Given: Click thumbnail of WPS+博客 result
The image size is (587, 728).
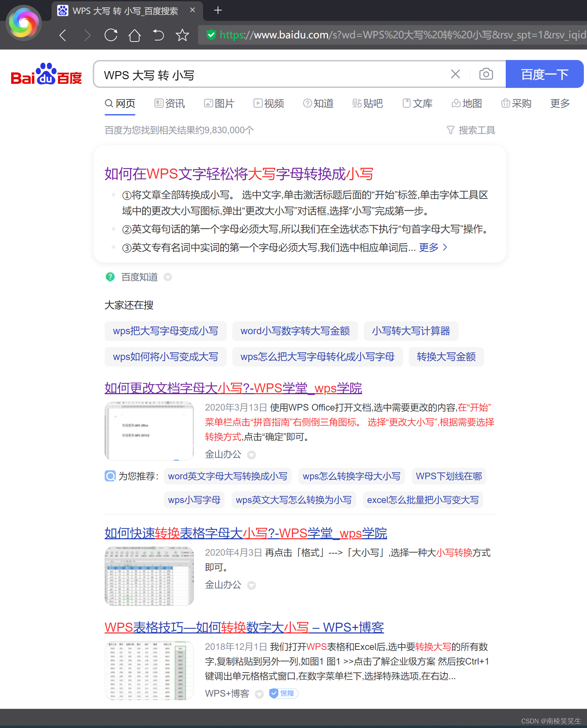Looking at the screenshot, I should [149, 670].
